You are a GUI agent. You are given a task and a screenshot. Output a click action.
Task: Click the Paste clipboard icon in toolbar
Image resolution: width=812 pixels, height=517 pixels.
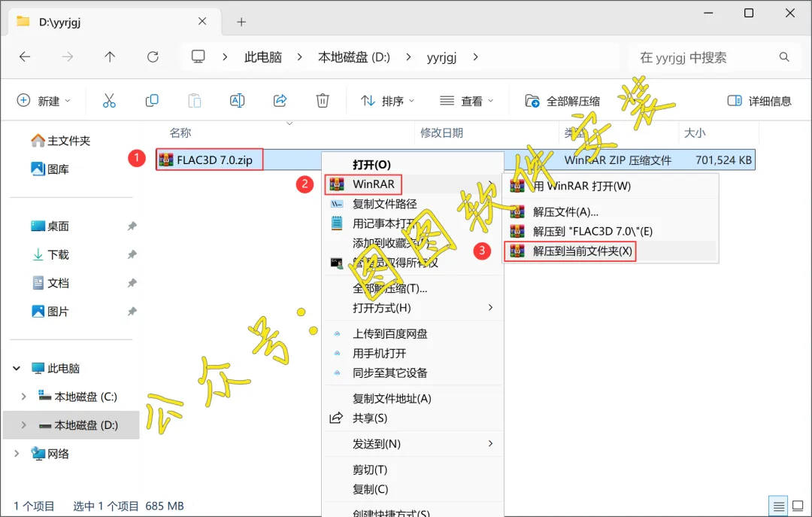194,101
